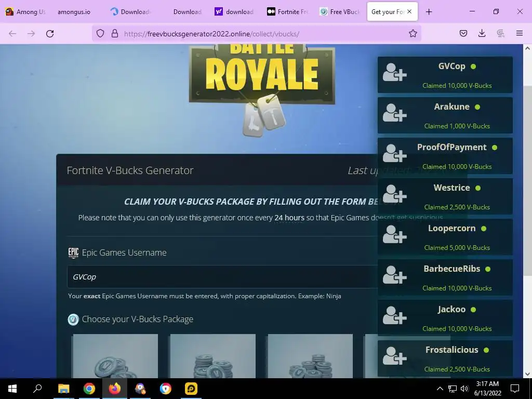
Task: Click the BarbecueRibs username text
Action: (452, 269)
